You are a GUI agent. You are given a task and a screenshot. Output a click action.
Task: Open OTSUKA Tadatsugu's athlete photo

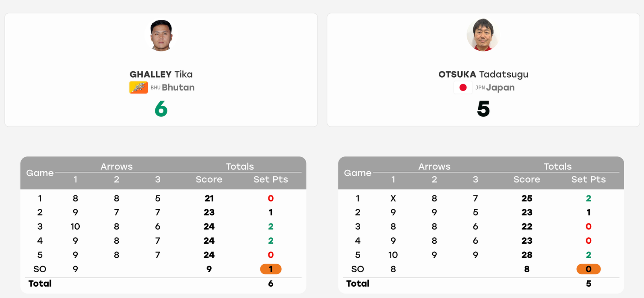pyautogui.click(x=483, y=35)
